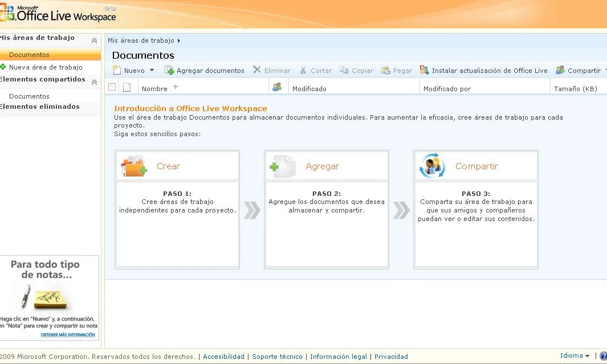
Task: Click the Copiar toolbar button
Action: [357, 71]
